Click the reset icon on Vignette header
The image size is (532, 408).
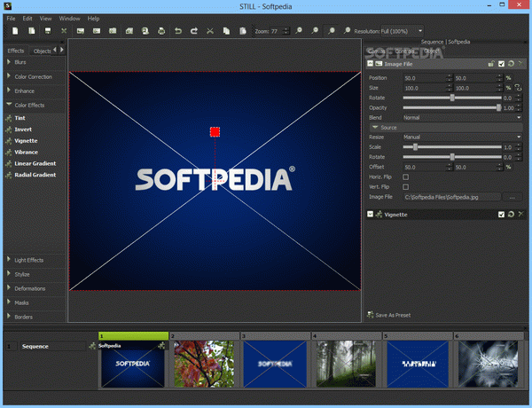point(511,214)
